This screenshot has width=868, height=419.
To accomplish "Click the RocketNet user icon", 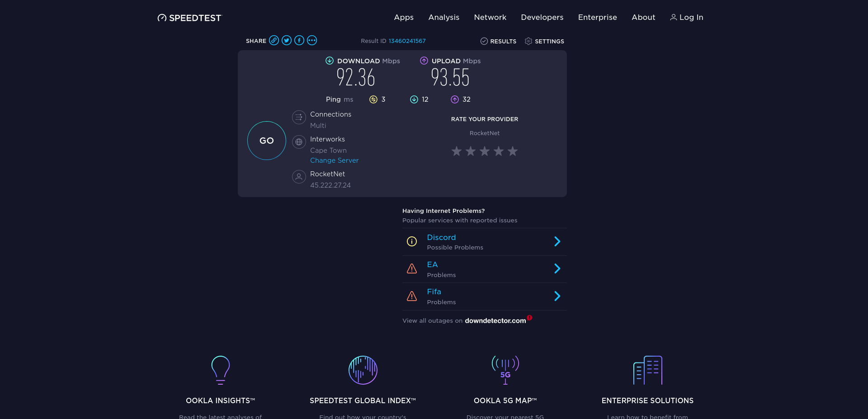I will click(x=299, y=177).
